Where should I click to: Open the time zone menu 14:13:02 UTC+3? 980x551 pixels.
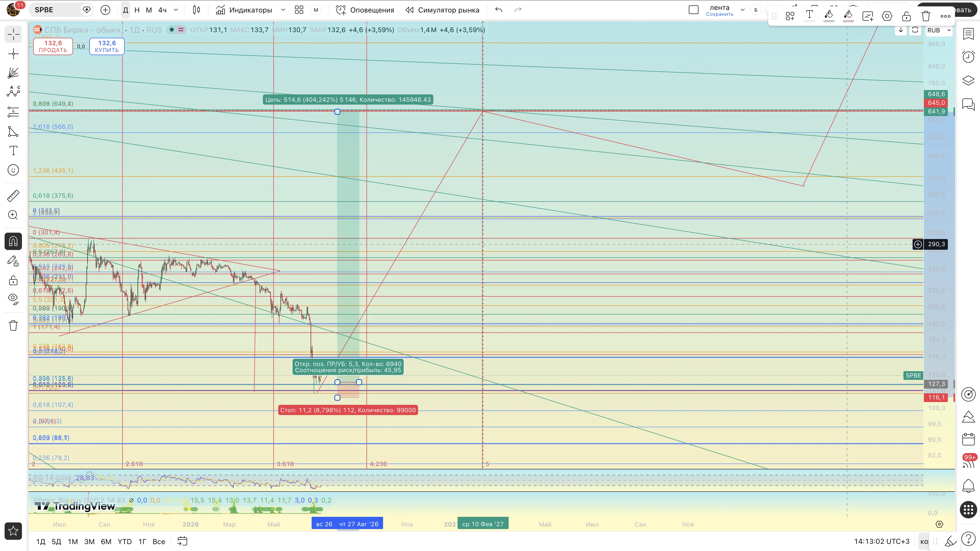pos(881,542)
